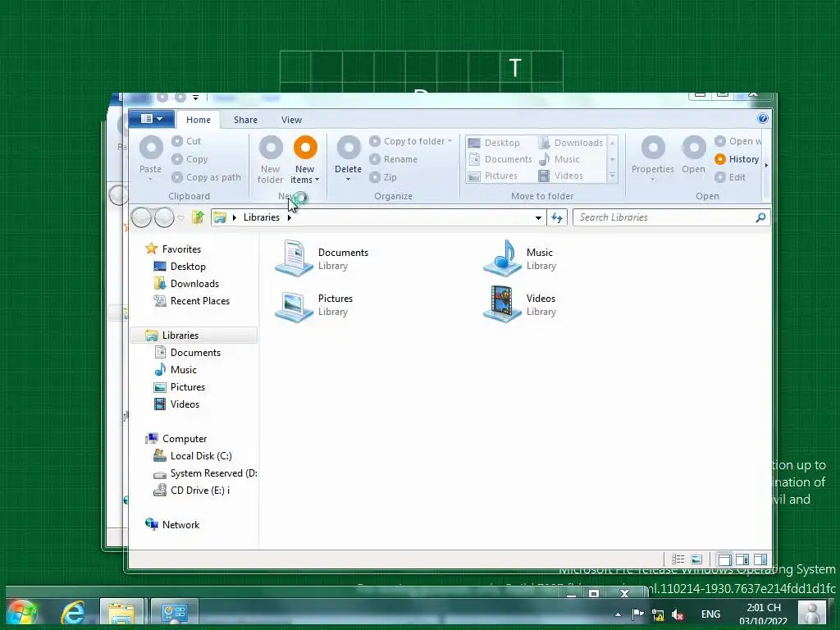Viewport: 840px width, 630px height.
Task: Open the address bar history dropdown
Action: pos(538,217)
